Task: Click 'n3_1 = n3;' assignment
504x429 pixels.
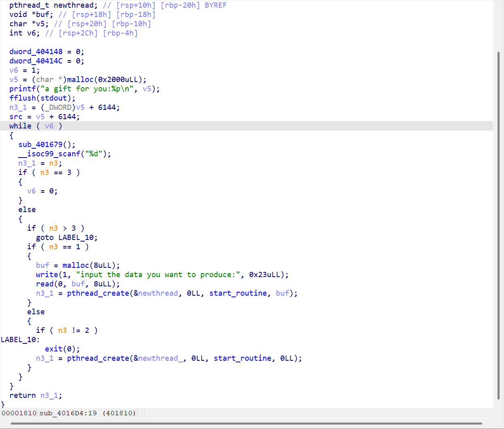Action: (x=40, y=163)
